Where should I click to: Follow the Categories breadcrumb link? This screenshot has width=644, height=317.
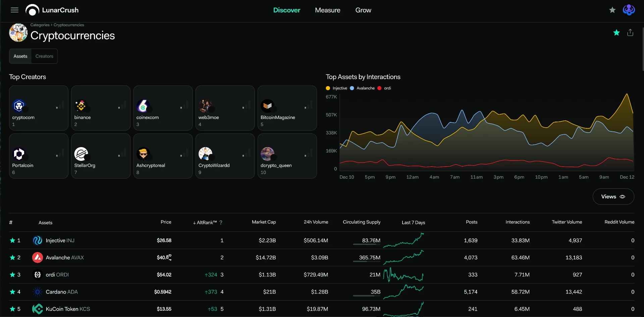pyautogui.click(x=40, y=25)
